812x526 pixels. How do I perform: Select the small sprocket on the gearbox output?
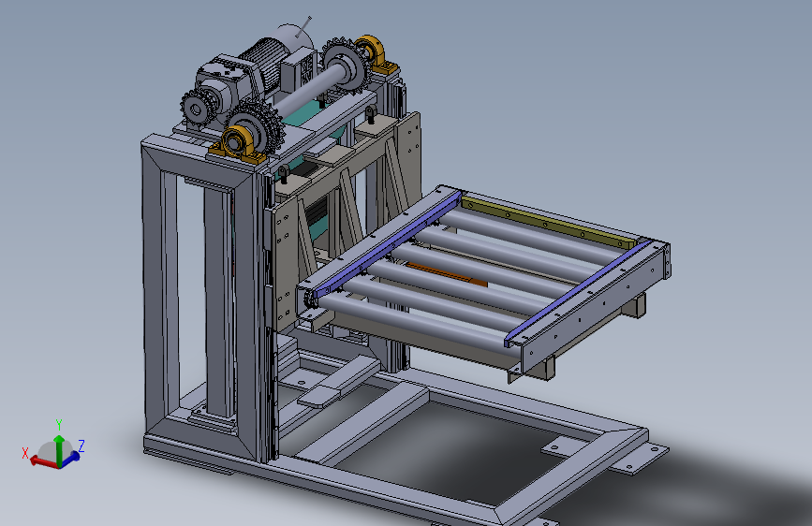tap(196, 110)
